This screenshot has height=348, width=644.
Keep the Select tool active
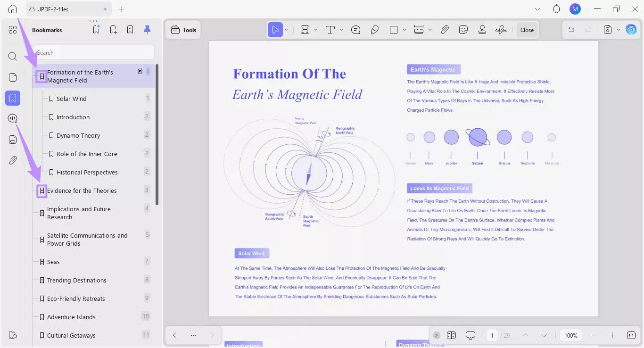[276, 29]
